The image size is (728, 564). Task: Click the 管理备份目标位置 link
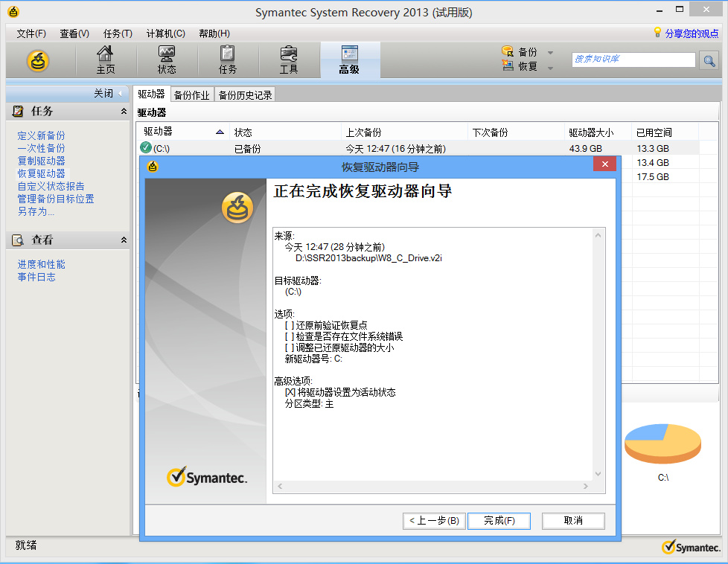pyautogui.click(x=56, y=199)
